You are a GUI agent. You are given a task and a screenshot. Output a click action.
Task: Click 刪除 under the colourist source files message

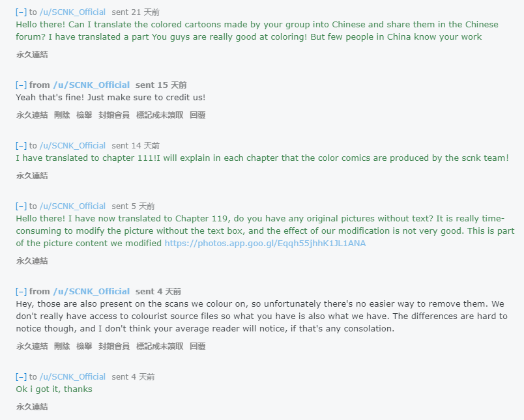(62, 346)
